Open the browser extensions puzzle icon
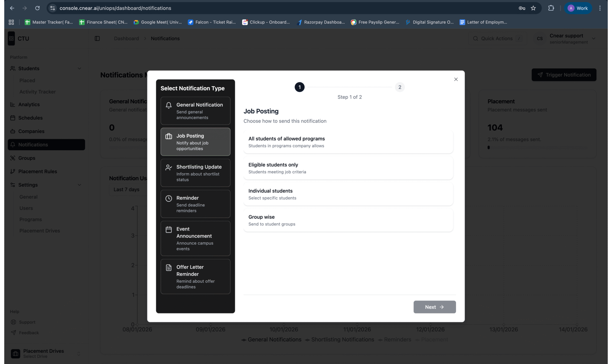Viewport: 612px width, 364px height. 551,8
